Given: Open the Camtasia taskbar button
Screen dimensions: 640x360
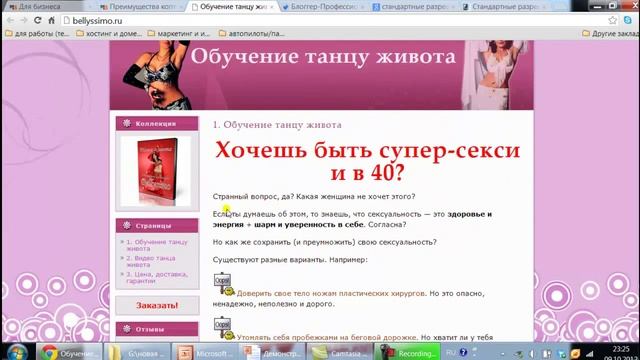Looking at the screenshot, I should (x=339, y=352).
